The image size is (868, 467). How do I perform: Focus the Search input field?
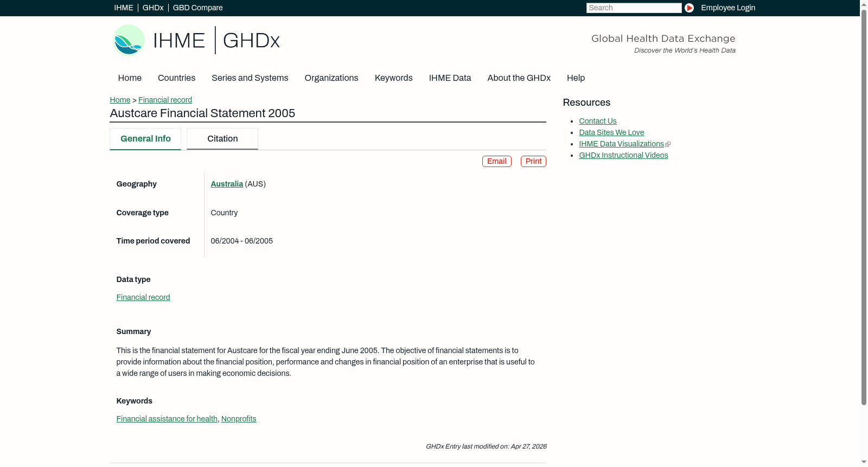[634, 8]
